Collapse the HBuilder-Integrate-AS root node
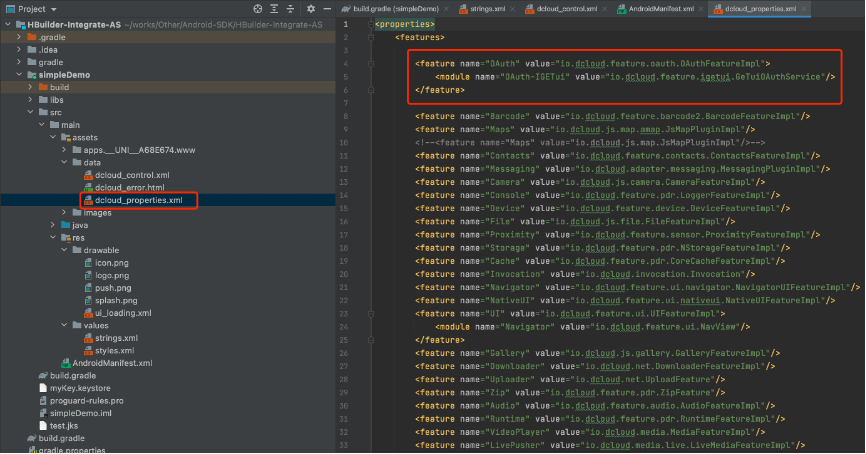The height and width of the screenshot is (454, 866). pyautogui.click(x=8, y=25)
